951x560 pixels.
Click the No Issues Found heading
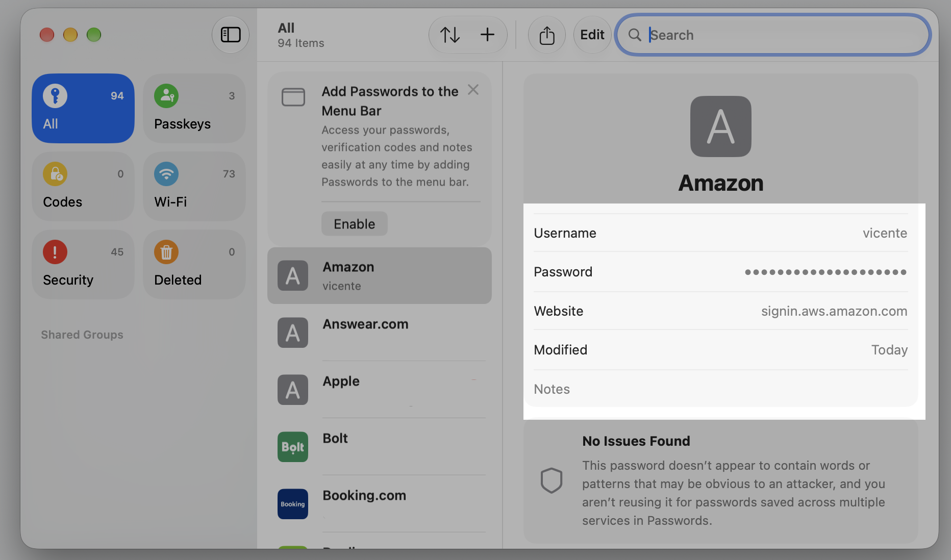[x=636, y=441]
